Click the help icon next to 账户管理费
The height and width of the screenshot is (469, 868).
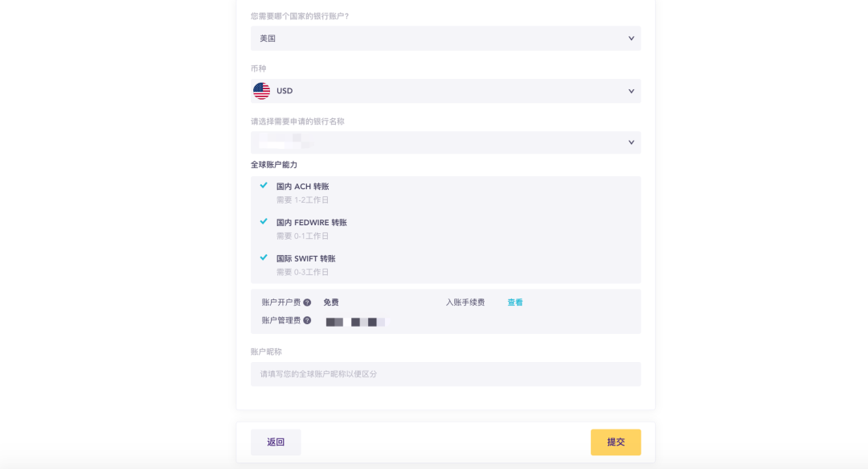[308, 319]
